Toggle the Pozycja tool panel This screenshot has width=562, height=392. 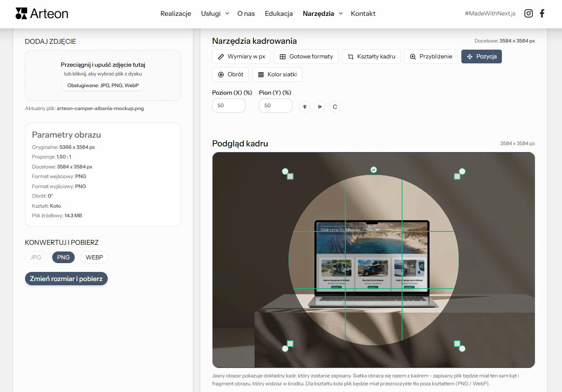(x=481, y=56)
